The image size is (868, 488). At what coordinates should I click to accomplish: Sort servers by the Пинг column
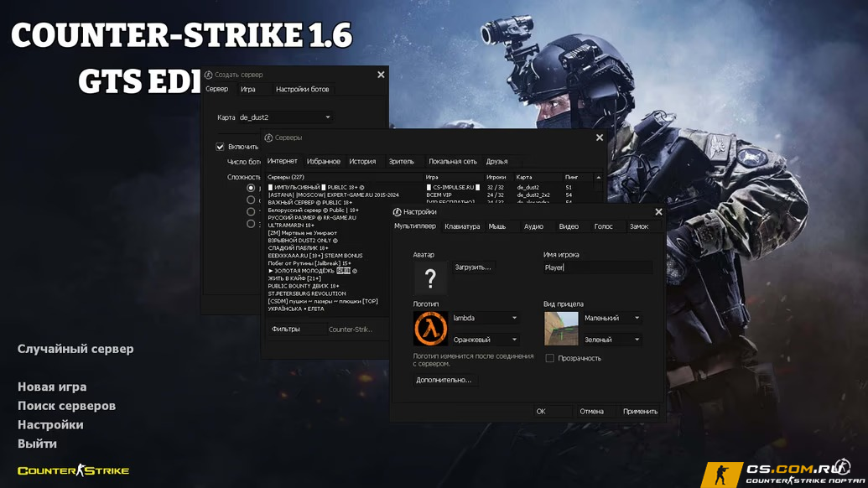click(x=578, y=178)
